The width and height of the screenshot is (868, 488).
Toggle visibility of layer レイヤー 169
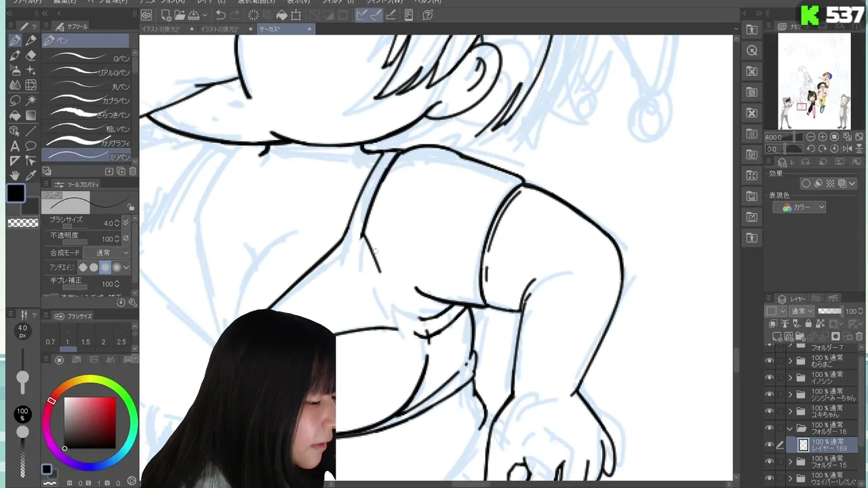(x=769, y=445)
